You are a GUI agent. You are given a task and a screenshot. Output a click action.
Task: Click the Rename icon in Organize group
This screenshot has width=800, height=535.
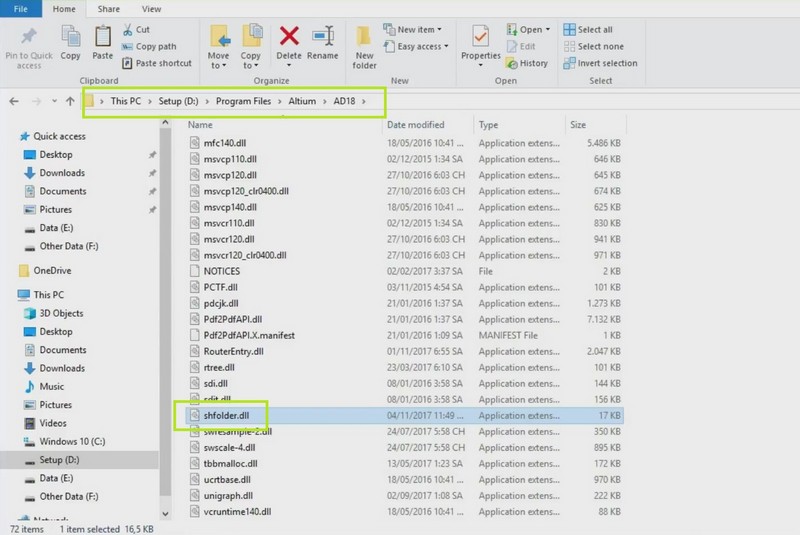(323, 38)
